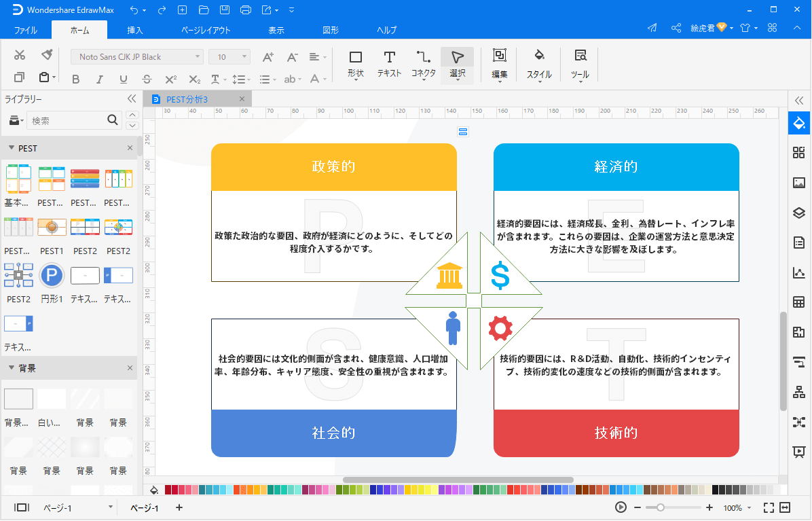Open the Page Layout (ページレイアウト) tab

pos(206,30)
